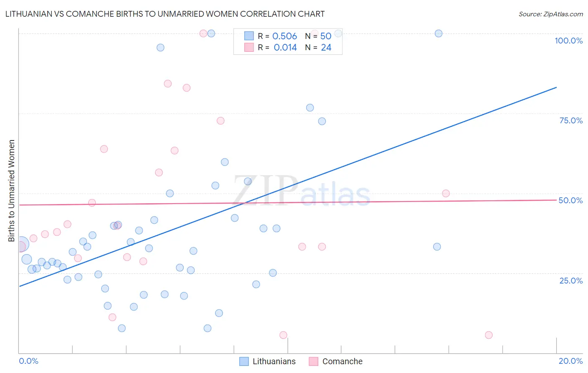Click the right end of the blue trend line
Screen dimensions: 588x373
pyautogui.click(x=556, y=87)
